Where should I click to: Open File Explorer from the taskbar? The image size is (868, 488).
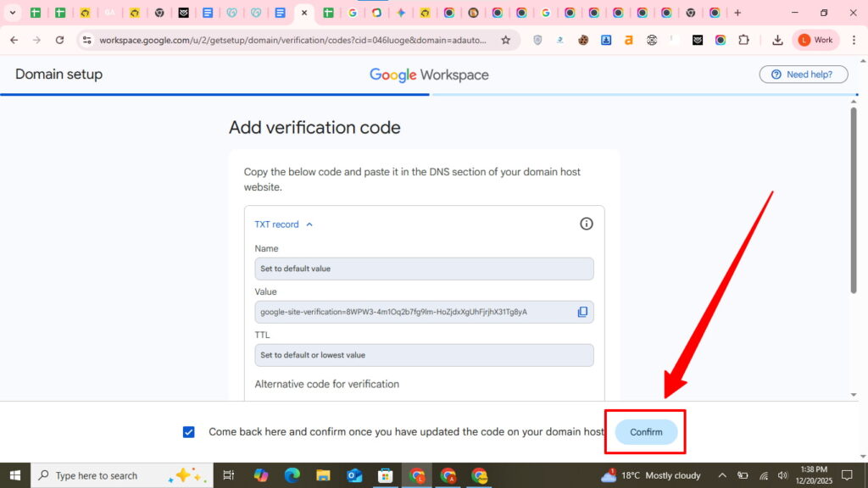(323, 475)
